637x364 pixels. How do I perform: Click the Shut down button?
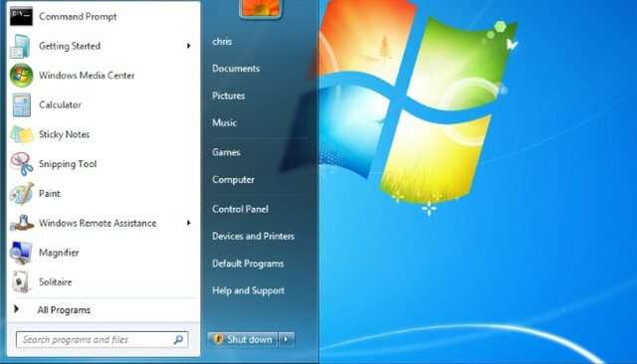pos(243,339)
